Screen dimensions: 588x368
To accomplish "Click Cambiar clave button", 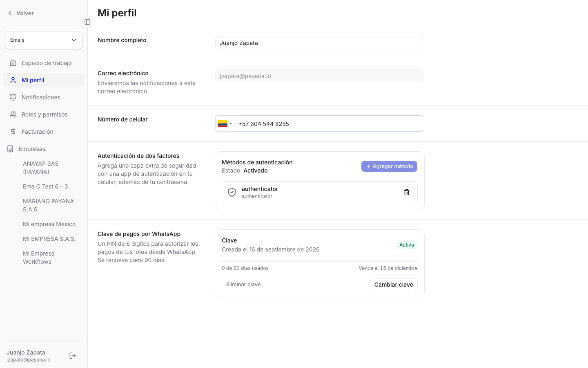I will tap(394, 285).
